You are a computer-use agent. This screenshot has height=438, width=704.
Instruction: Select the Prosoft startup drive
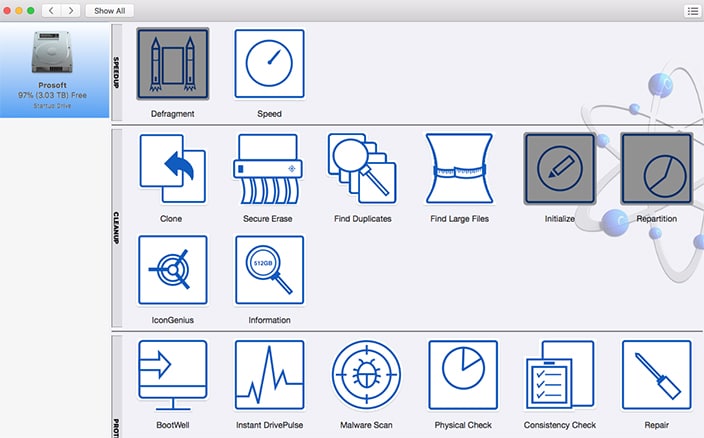[x=54, y=70]
